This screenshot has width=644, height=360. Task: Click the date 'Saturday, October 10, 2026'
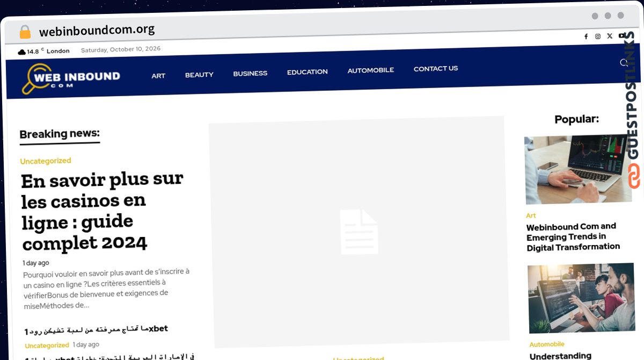[x=121, y=49]
